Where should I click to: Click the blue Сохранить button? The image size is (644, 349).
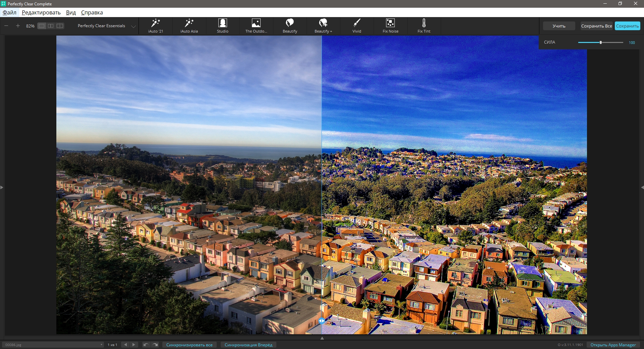click(627, 26)
